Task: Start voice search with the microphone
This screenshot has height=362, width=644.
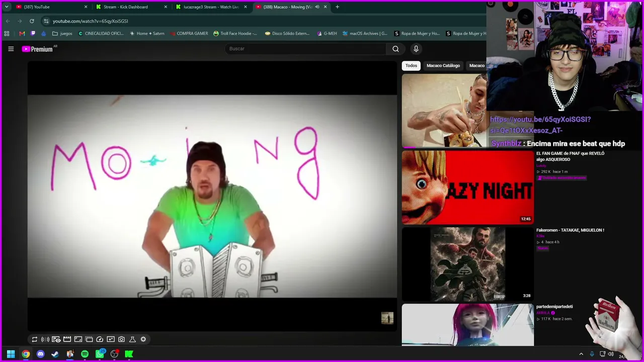Action: (416, 49)
